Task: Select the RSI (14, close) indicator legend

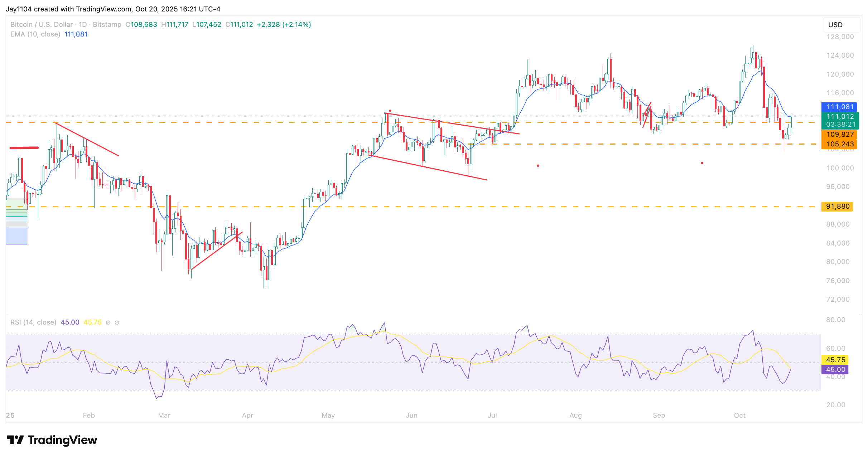Action: click(33, 322)
